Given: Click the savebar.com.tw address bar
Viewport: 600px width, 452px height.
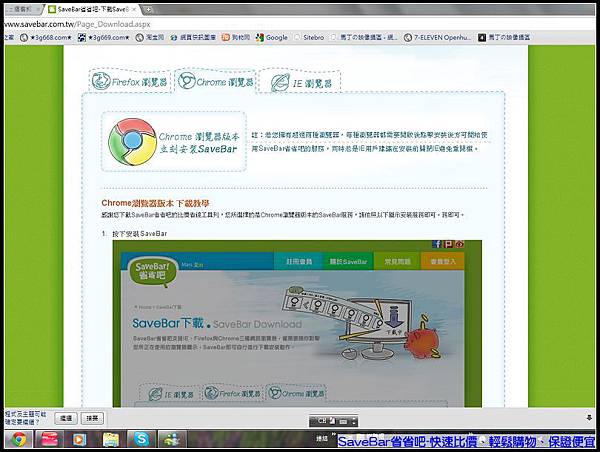Looking at the screenshot, I should pyautogui.click(x=298, y=24).
